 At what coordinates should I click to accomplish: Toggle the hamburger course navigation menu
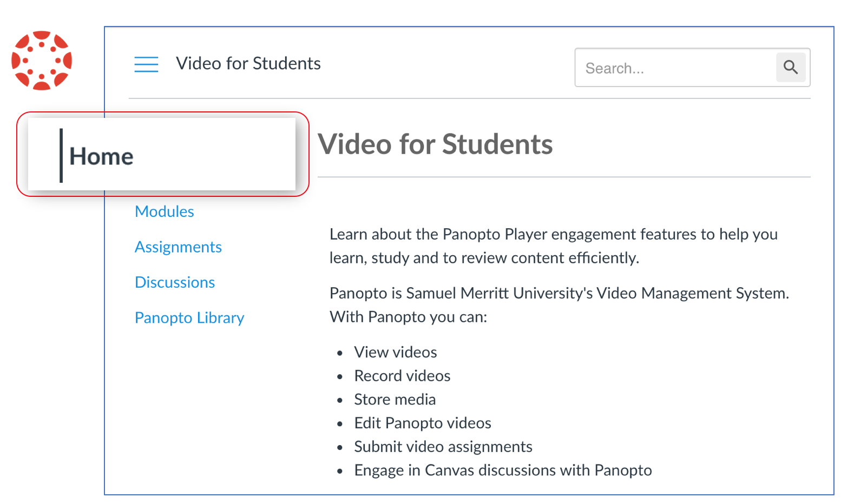pyautogui.click(x=146, y=64)
